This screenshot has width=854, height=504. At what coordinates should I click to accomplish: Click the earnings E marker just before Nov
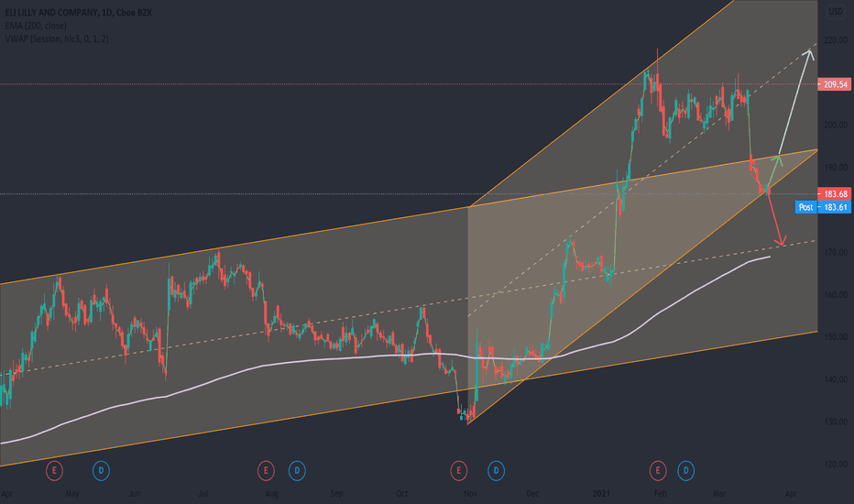coord(458,470)
